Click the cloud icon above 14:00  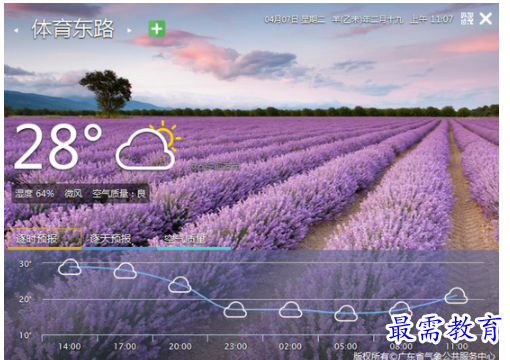point(69,267)
